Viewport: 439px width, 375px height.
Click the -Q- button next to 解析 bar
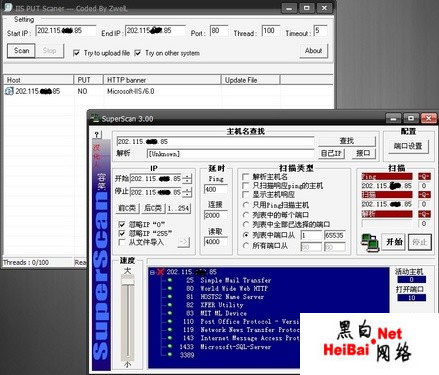[424, 214]
